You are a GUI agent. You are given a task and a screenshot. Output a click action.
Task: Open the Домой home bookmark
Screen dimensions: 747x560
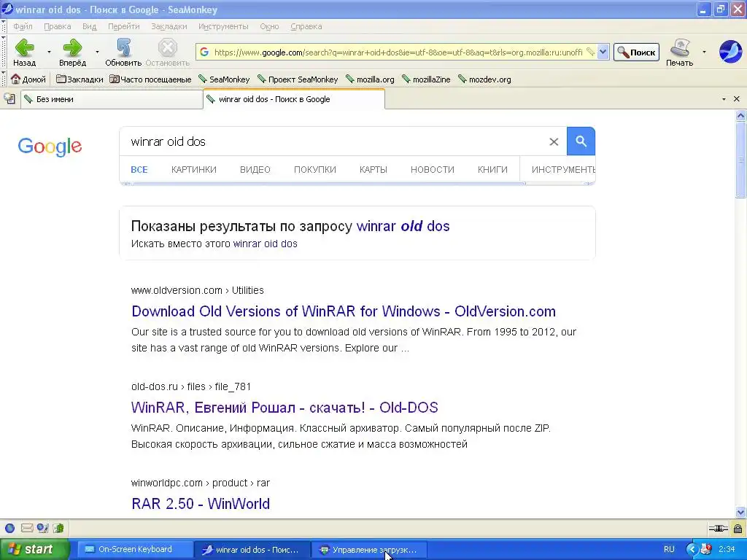tap(28, 79)
